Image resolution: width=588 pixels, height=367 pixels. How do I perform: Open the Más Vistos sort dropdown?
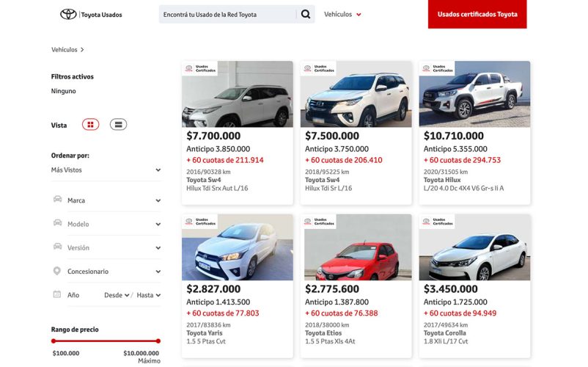(106, 170)
